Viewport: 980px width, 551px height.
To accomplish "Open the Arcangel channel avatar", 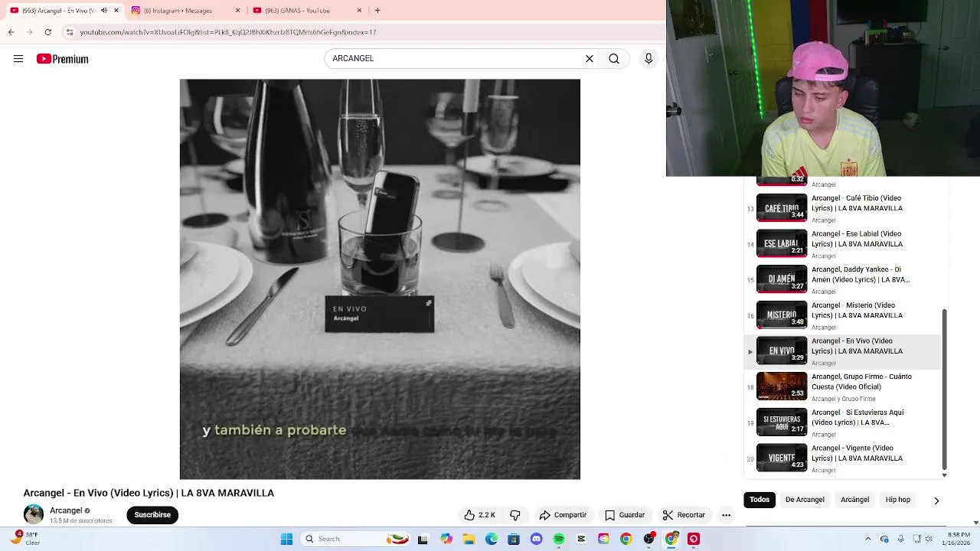I will (34, 514).
